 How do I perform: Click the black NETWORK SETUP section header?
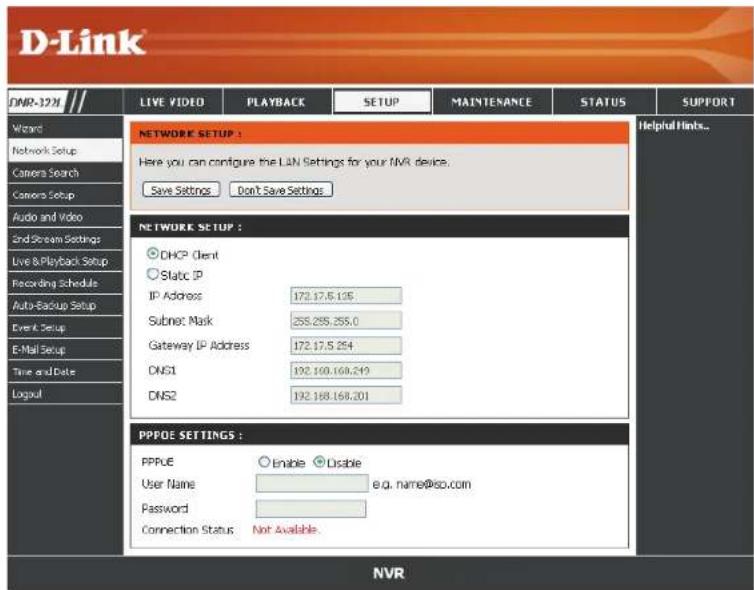pos(380,226)
